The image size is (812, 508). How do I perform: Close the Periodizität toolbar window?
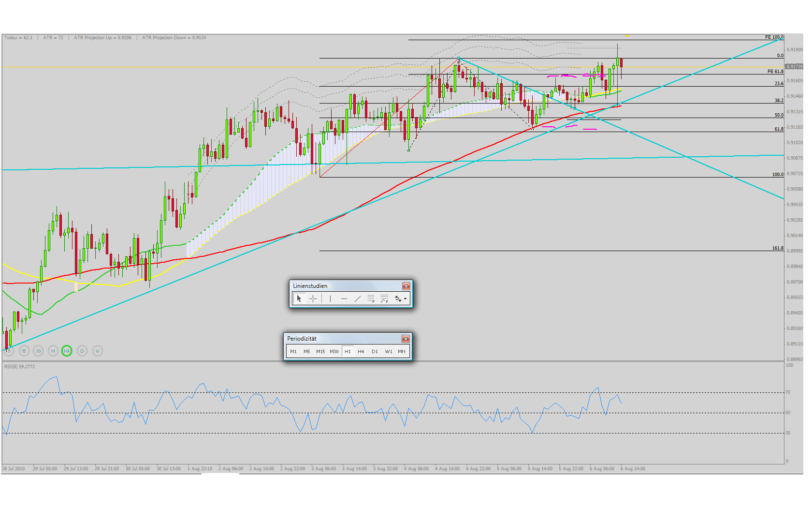pos(406,339)
